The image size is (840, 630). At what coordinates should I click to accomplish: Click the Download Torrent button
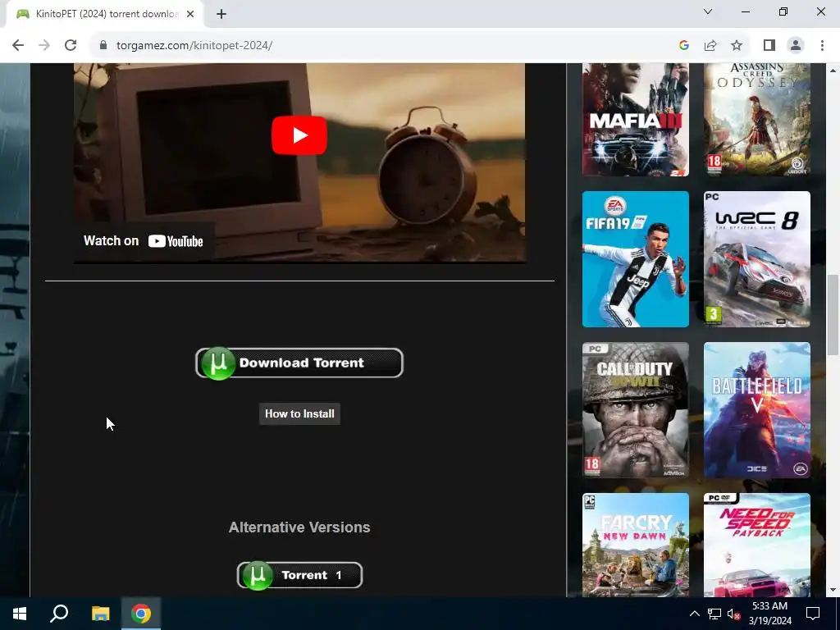point(299,363)
